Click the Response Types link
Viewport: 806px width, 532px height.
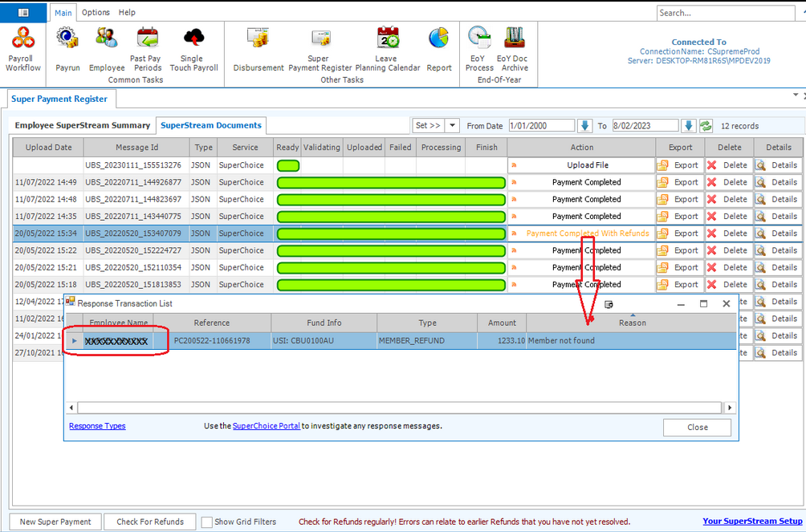(x=97, y=426)
